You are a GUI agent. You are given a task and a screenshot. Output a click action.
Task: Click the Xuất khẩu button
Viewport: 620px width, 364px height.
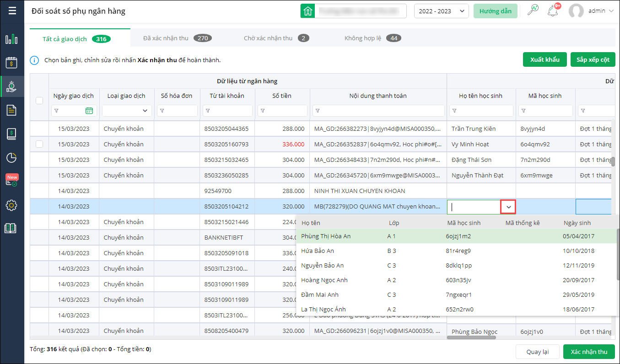pyautogui.click(x=545, y=60)
